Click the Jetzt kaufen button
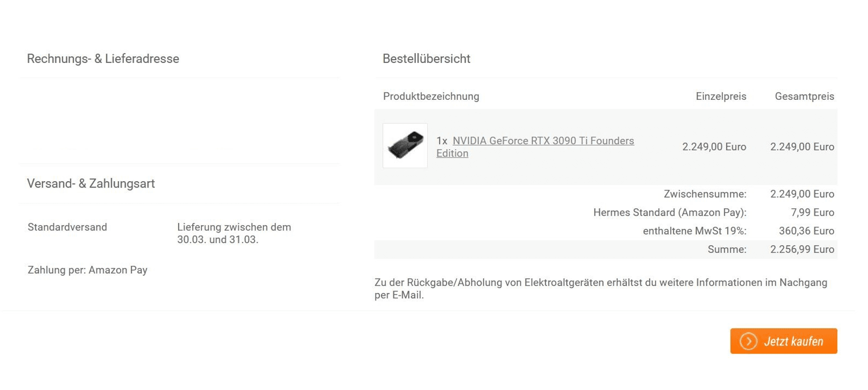Screen dimensions: 868x390 click(x=783, y=341)
